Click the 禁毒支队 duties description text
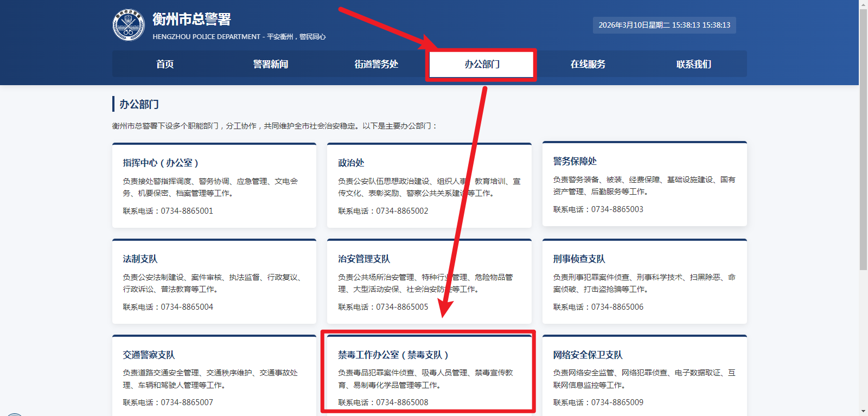This screenshot has width=868, height=416. point(426,379)
